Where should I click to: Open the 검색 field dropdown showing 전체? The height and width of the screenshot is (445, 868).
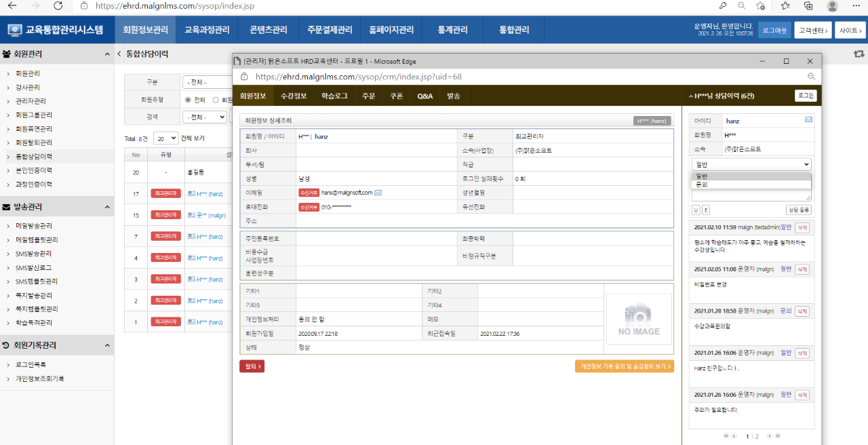click(205, 117)
